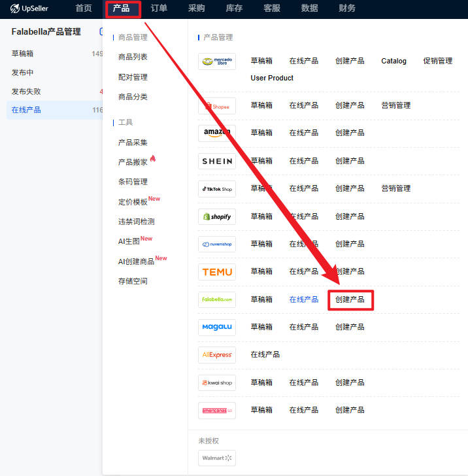Open 产品搬家 tool
This screenshot has width=468, height=476.
click(133, 162)
